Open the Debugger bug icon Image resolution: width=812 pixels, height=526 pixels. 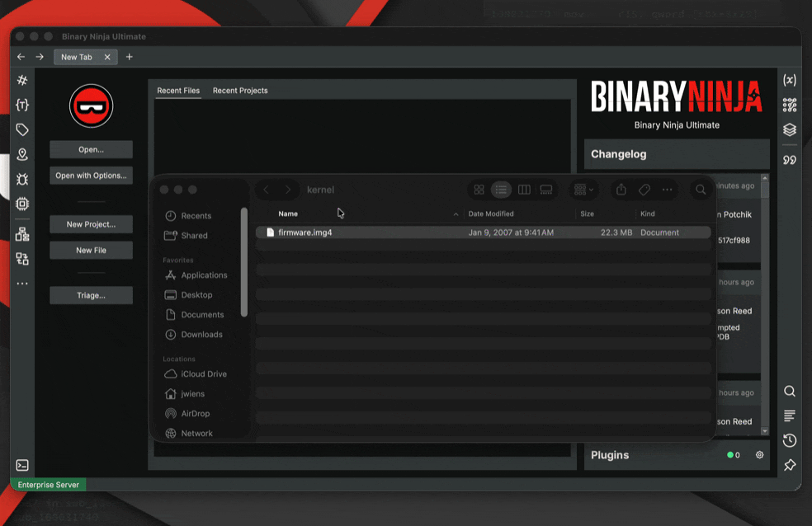[22, 179]
